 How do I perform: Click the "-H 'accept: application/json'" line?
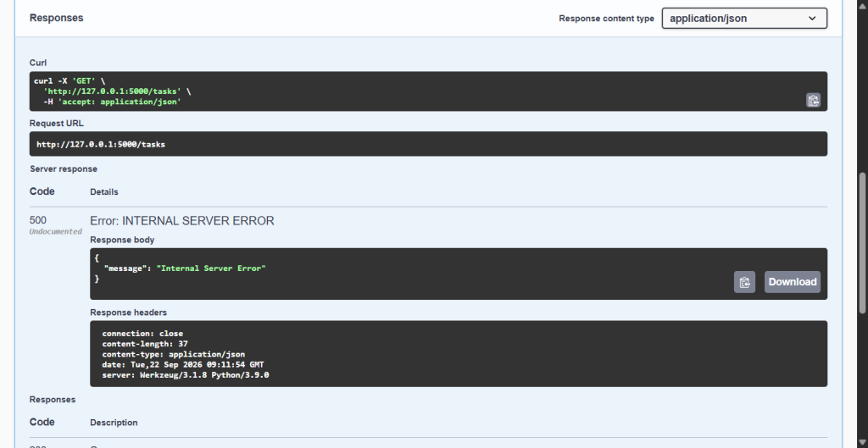[x=113, y=102]
